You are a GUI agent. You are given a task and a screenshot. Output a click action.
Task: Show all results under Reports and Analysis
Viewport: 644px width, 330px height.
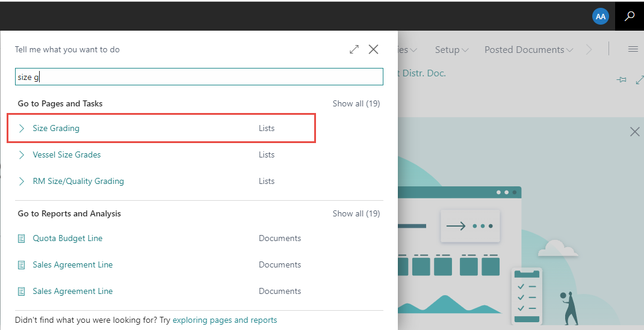click(356, 213)
